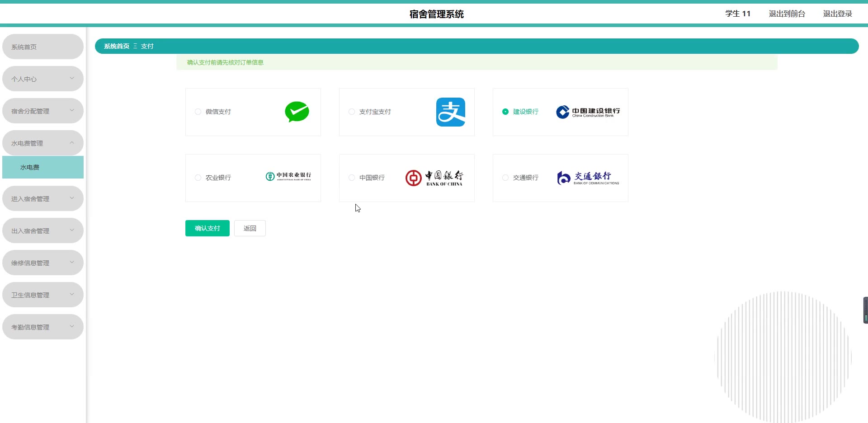This screenshot has height=423, width=868.
Task: Open the 水电费 submenu item
Action: tap(43, 167)
